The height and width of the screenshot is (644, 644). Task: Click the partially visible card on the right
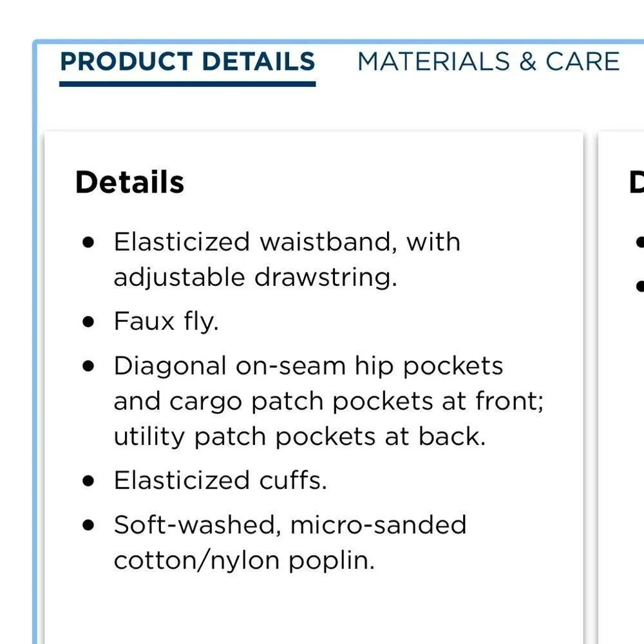click(623, 386)
